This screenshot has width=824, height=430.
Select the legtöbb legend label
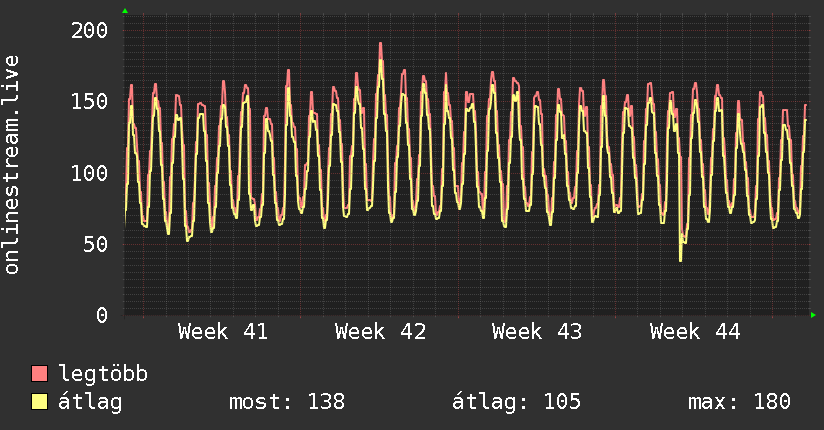click(x=103, y=375)
